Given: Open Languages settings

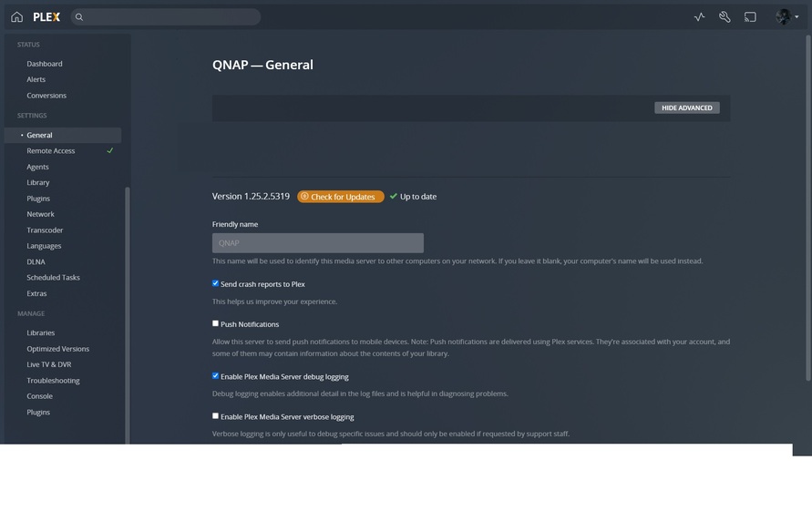Looking at the screenshot, I should coord(44,246).
